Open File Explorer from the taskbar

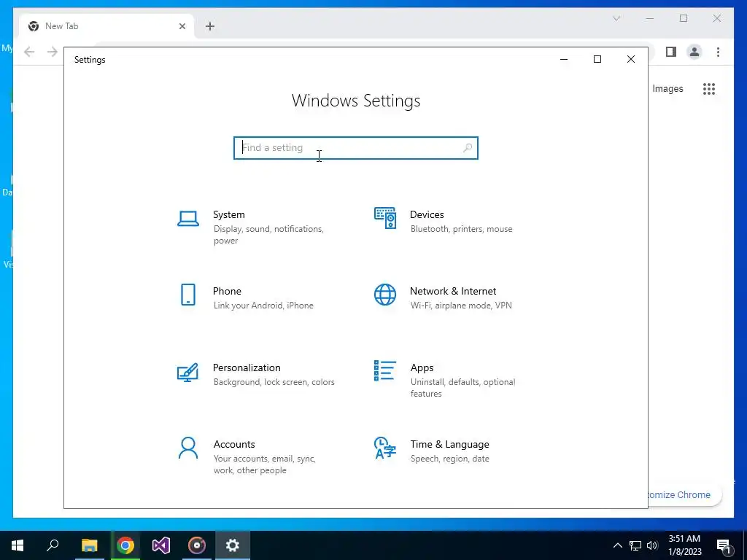click(x=89, y=545)
